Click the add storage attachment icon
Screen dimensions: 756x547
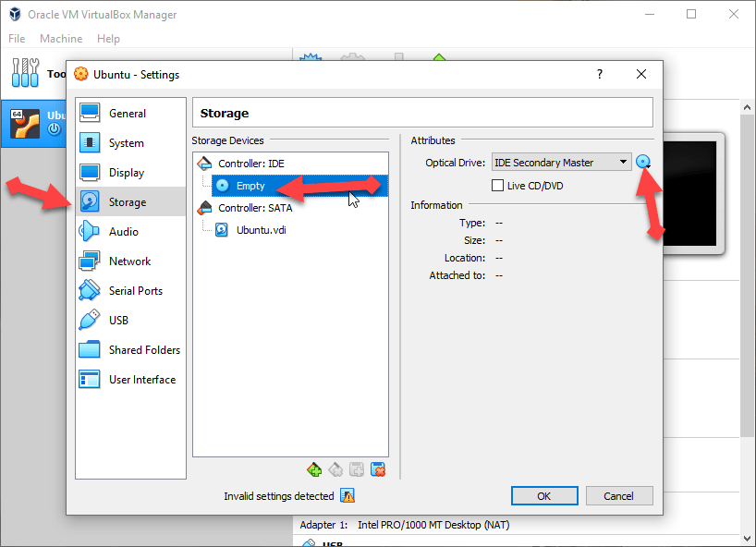(357, 470)
